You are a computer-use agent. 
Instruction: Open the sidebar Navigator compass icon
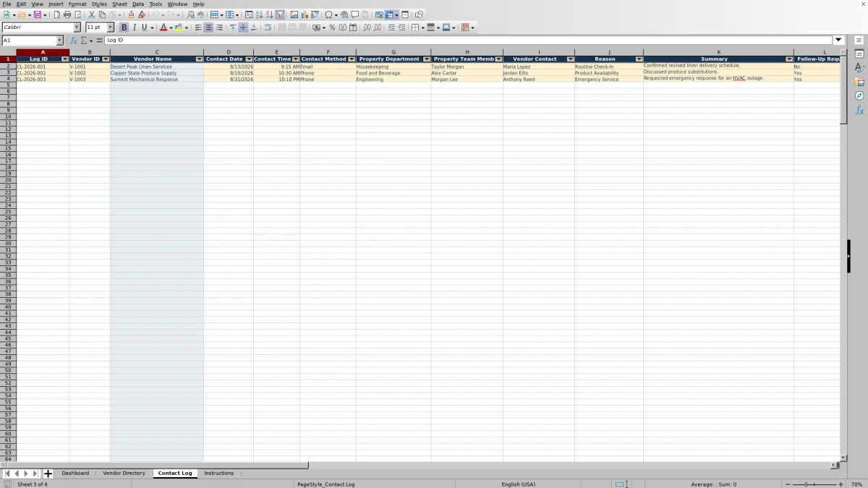(x=859, y=95)
